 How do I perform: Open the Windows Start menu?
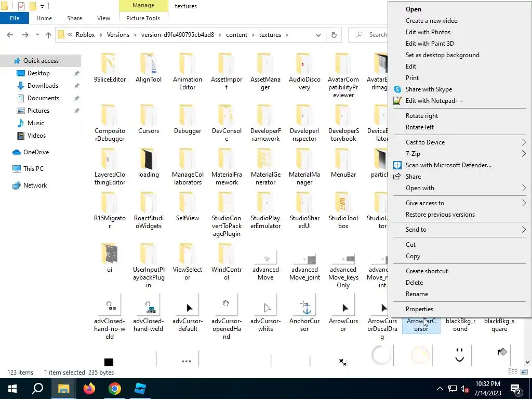12,389
